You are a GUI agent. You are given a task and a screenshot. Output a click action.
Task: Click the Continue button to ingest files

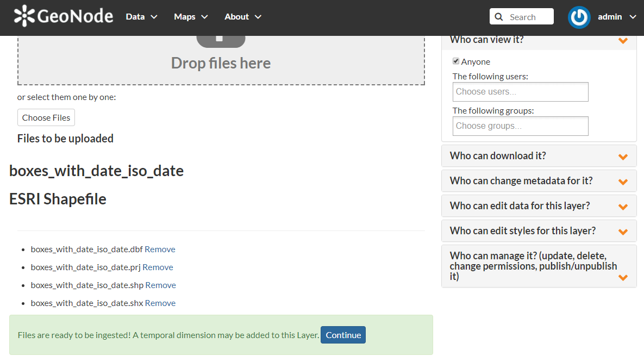(x=343, y=335)
